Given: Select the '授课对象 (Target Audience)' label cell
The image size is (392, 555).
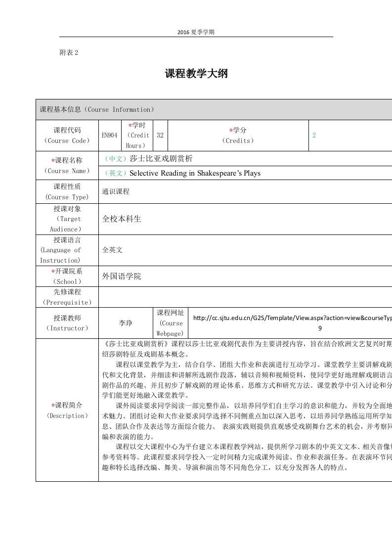Looking at the screenshot, I should pos(67,219).
